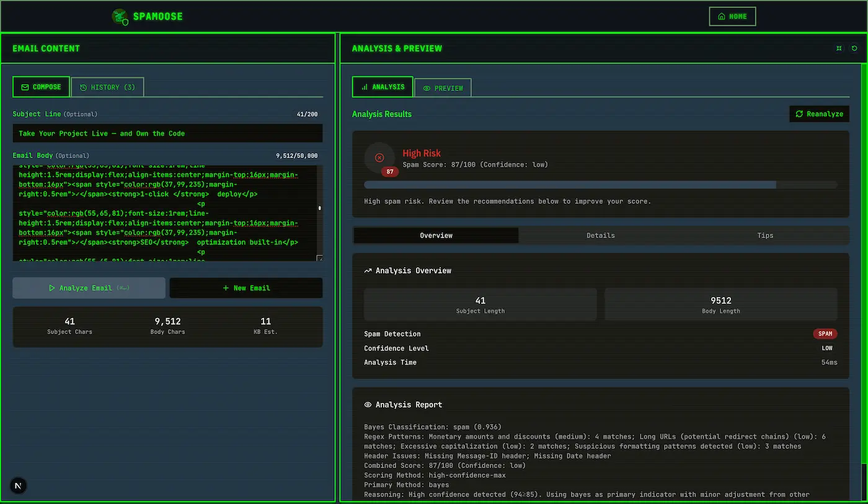This screenshot has width=868, height=504.
Task: Start a New Email
Action: (x=246, y=288)
